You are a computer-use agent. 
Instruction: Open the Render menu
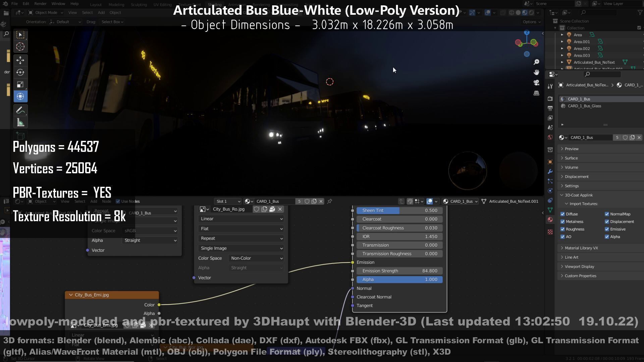[x=41, y=4]
